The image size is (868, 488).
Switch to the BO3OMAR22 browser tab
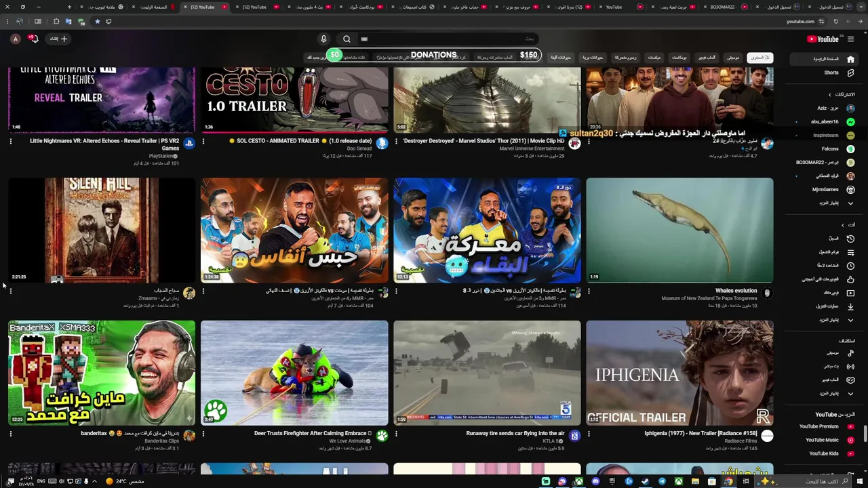[x=727, y=7]
